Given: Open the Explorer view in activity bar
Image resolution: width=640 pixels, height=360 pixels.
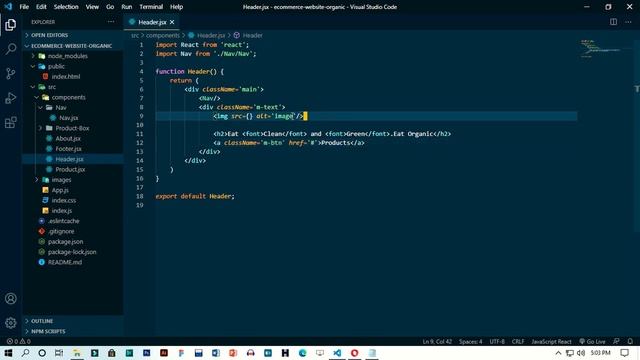Looking at the screenshot, I should coord(11,25).
